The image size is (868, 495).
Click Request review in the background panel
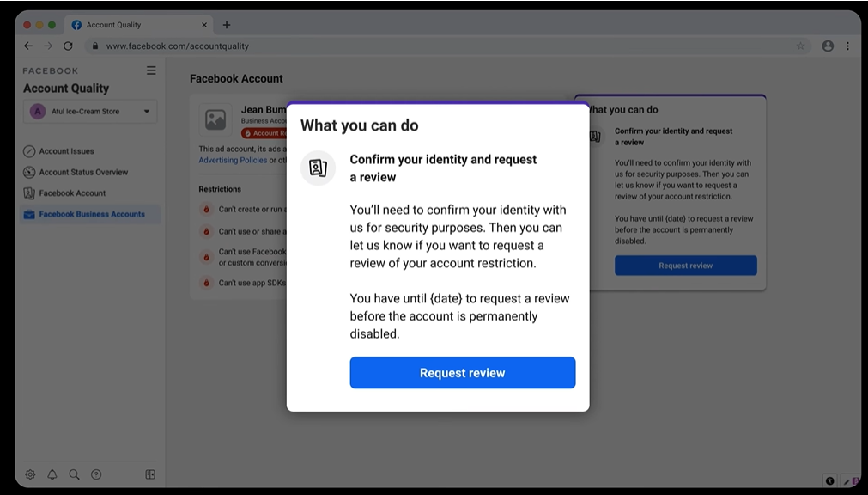click(685, 266)
